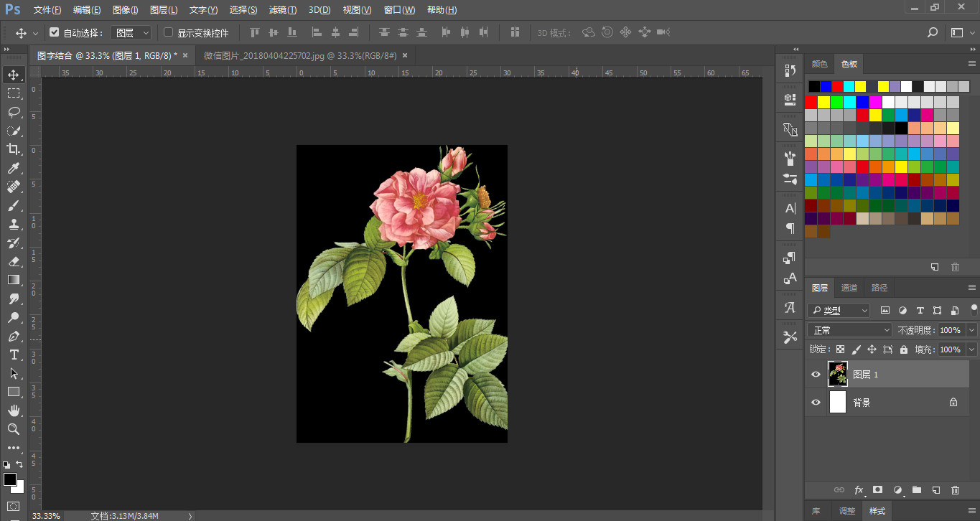
Task: Toggle lock transparent pixels
Action: [840, 349]
